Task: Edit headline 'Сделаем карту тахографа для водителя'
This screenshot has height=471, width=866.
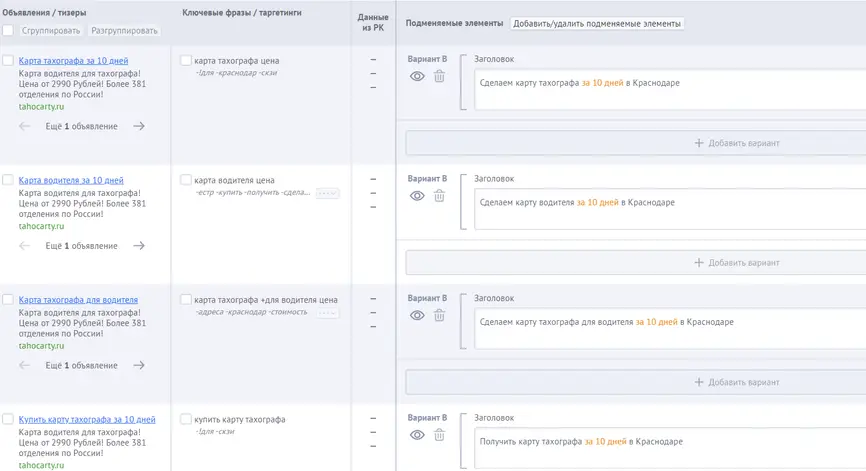Action: point(670,328)
